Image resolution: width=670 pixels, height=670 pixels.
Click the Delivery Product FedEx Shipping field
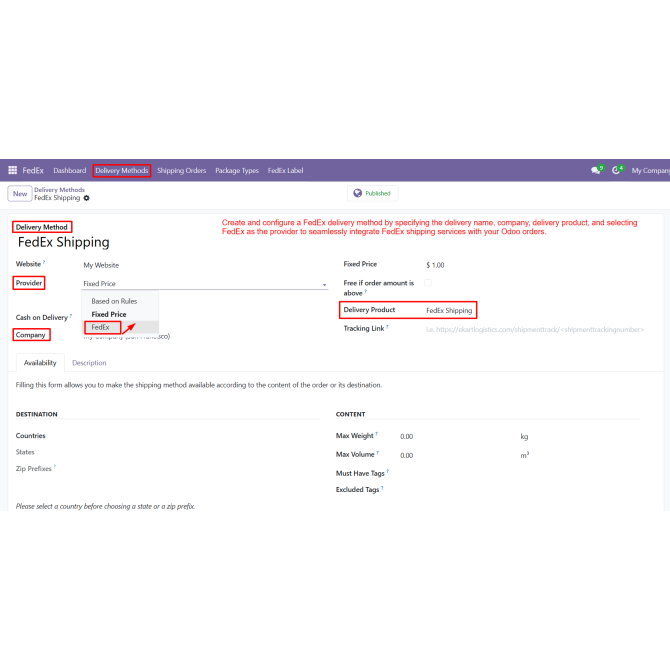tap(449, 310)
